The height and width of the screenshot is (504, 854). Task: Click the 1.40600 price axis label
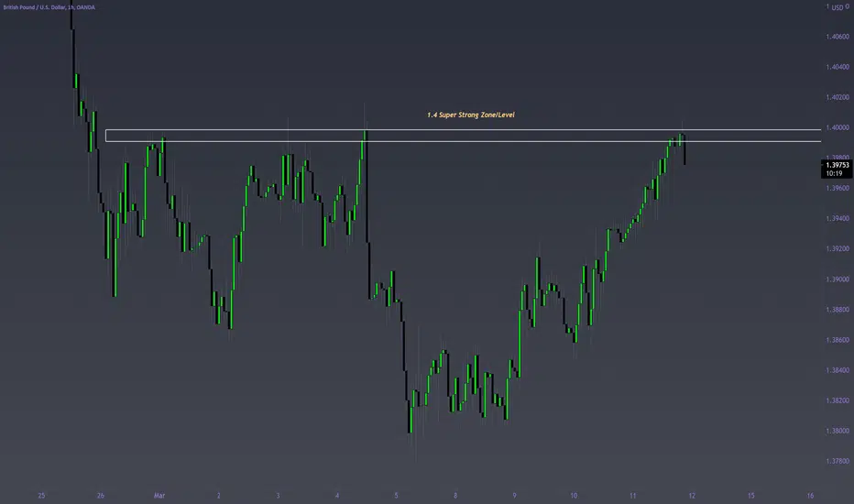(x=838, y=37)
